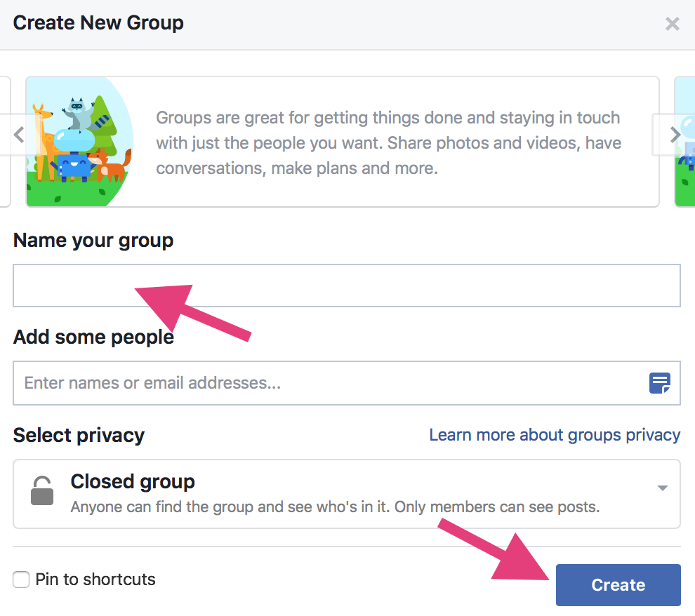Click the left carousel arrow
695x616 pixels.
tap(19, 135)
